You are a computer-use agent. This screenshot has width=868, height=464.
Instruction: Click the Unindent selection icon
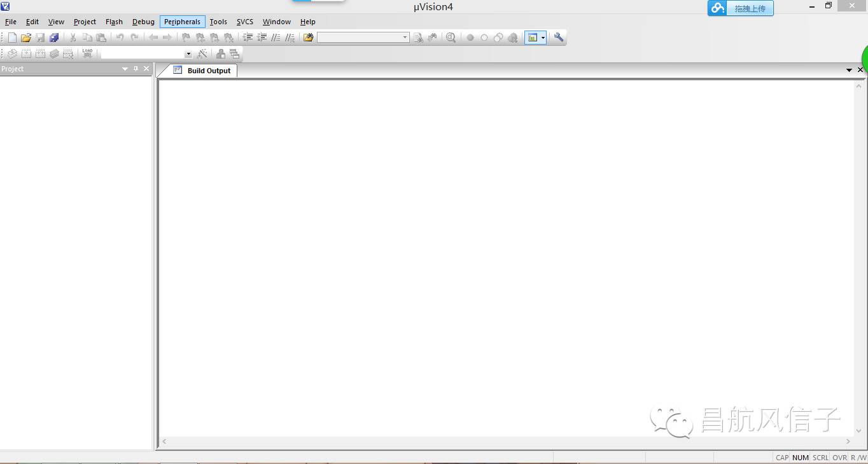pyautogui.click(x=262, y=38)
